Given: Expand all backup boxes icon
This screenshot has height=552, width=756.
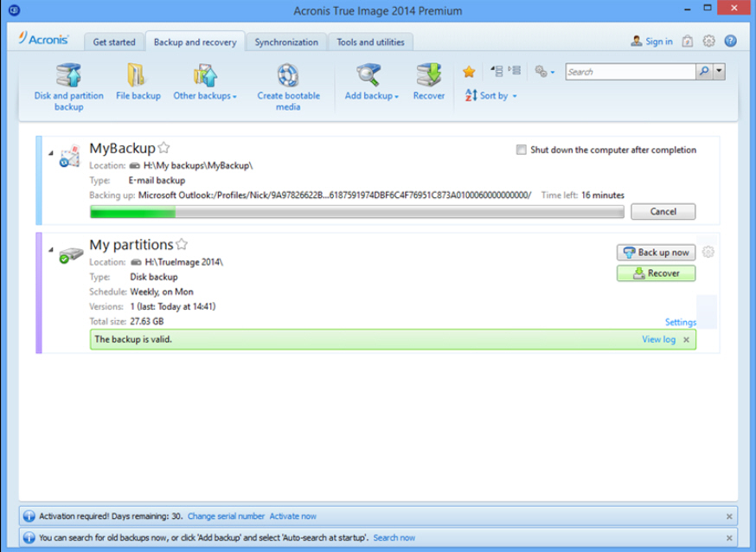Looking at the screenshot, I should (x=515, y=70).
